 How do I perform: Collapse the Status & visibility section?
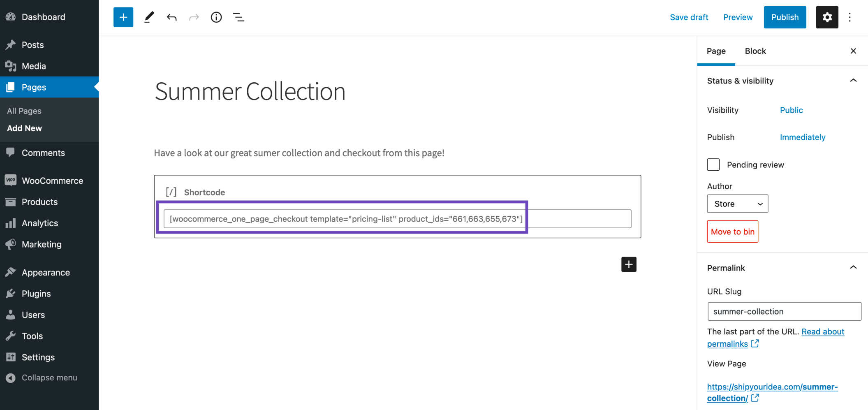tap(853, 81)
